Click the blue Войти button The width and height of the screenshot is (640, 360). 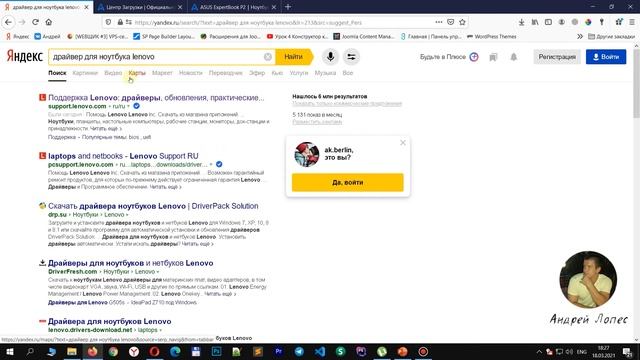pos(606,57)
